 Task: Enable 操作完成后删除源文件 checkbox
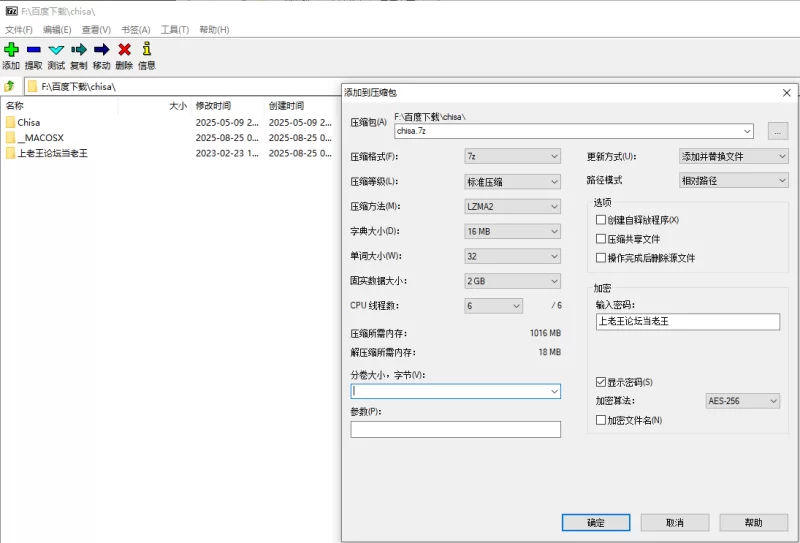click(601, 258)
